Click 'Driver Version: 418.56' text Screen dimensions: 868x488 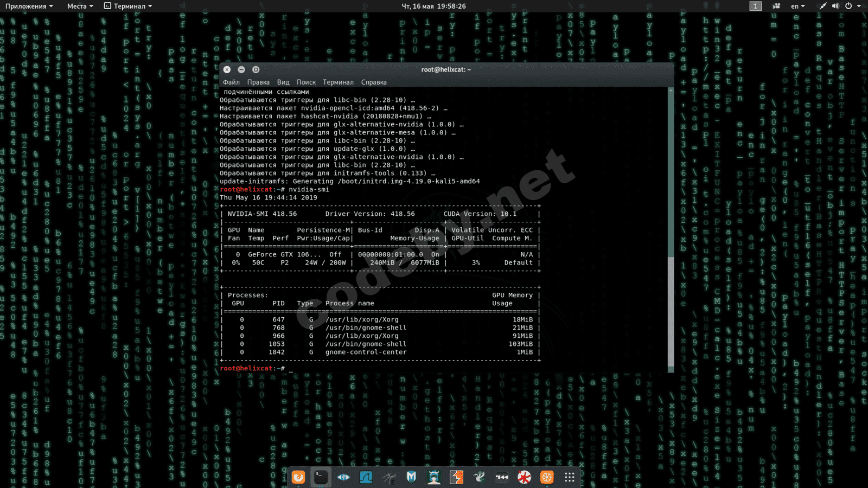pyautogui.click(x=370, y=214)
